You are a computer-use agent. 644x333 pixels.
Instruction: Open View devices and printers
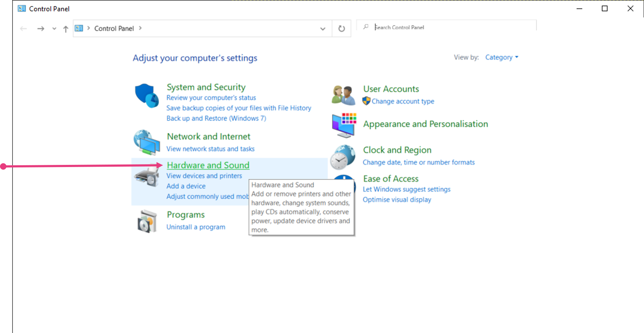click(204, 176)
